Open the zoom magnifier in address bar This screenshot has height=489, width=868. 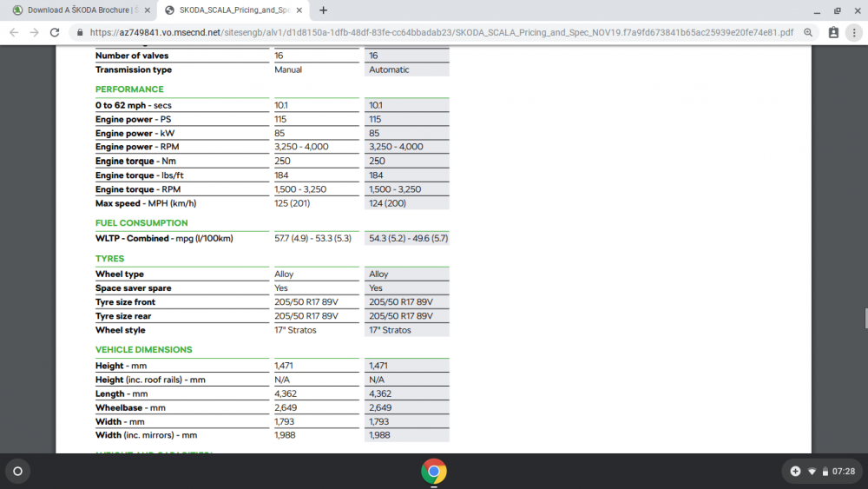pyautogui.click(x=808, y=33)
